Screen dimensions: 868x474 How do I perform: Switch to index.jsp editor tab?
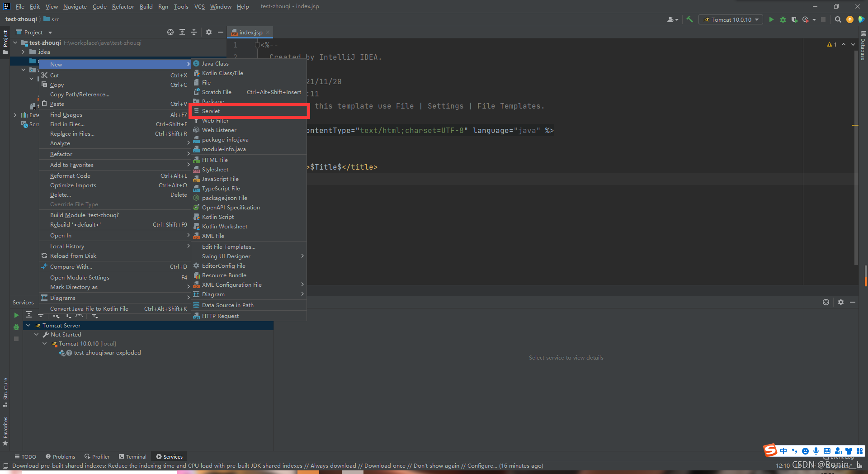pyautogui.click(x=250, y=32)
